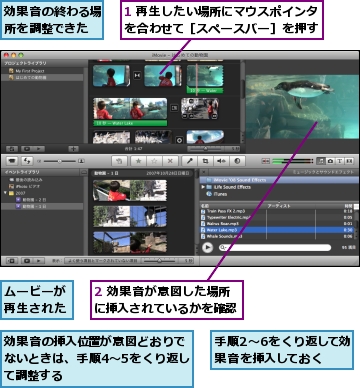Click the project library music button at bottom left
This screenshot has height=388, width=360.
tap(12, 149)
